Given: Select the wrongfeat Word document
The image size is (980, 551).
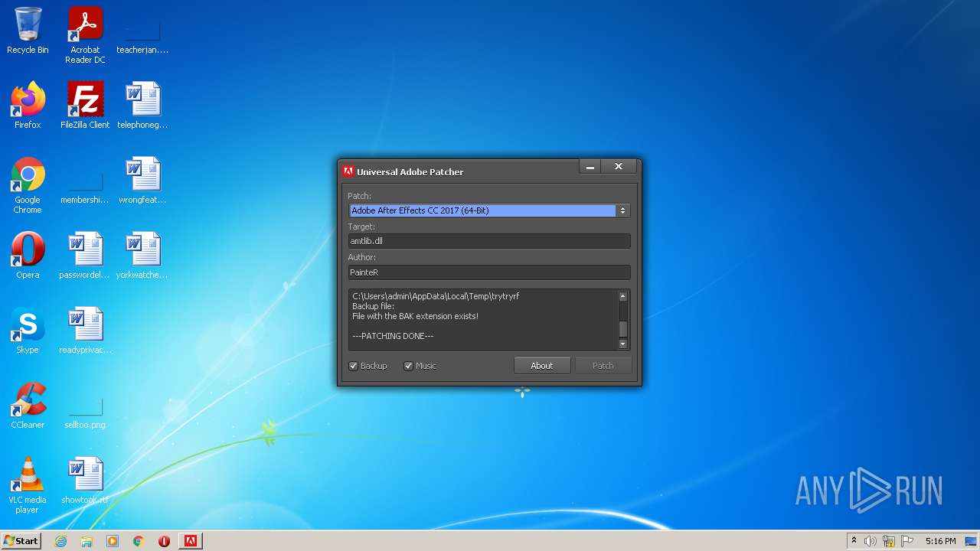Looking at the screenshot, I should [x=142, y=181].
